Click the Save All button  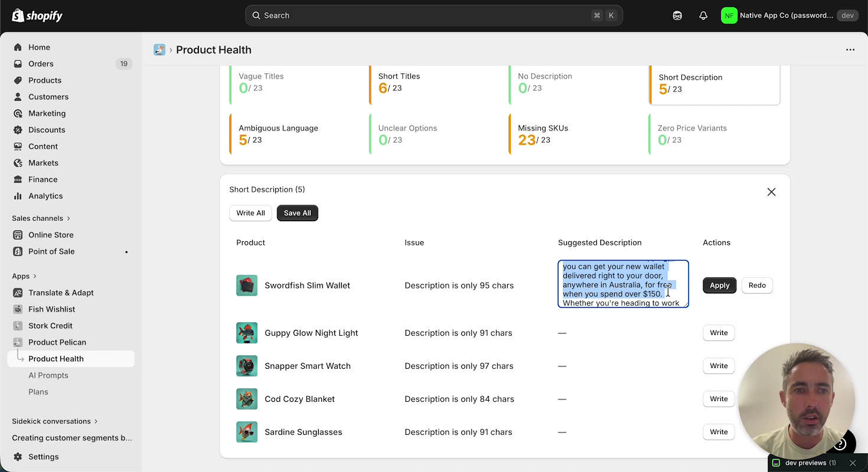(x=297, y=213)
